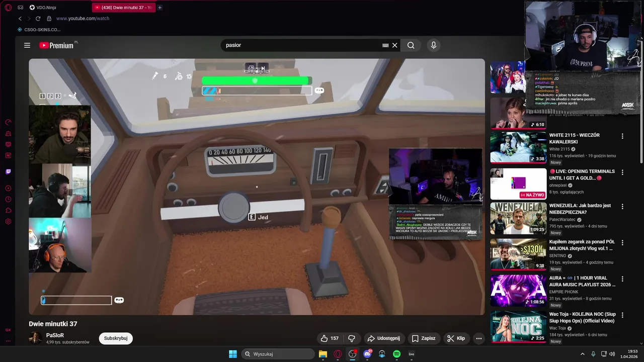
Task: View site info via the padlock icon
Action: click(x=49, y=19)
